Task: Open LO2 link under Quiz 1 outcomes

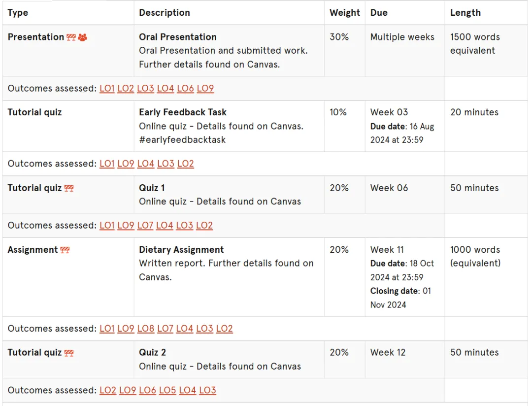Action: coord(204,226)
